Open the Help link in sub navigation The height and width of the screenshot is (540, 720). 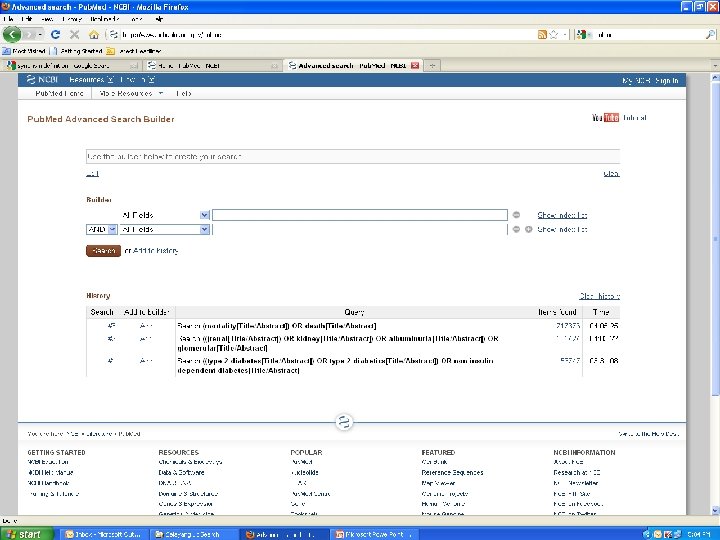coord(184,93)
